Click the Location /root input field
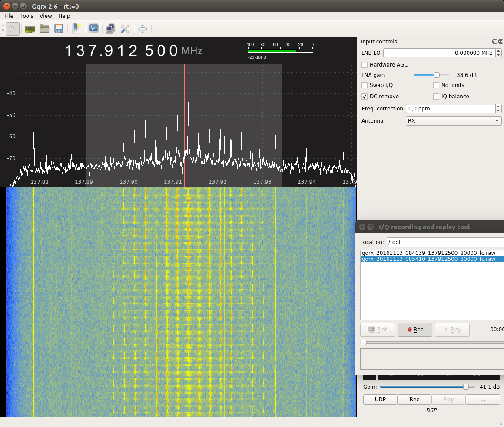The width and height of the screenshot is (504, 427). coord(445,242)
